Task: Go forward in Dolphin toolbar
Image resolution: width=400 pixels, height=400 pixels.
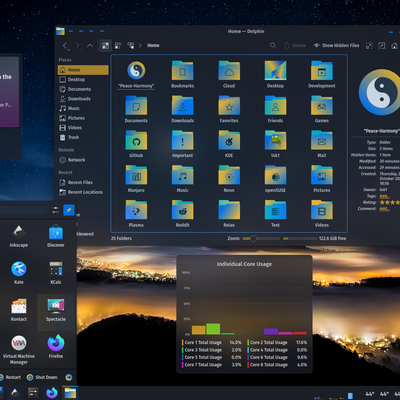Action: (78, 46)
